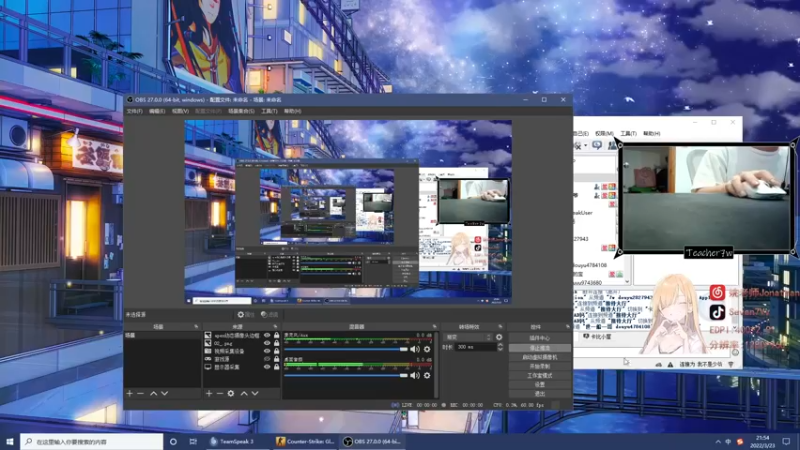Adjust desktop audio volume slider
This screenshot has width=800, height=450.
coord(346,376)
